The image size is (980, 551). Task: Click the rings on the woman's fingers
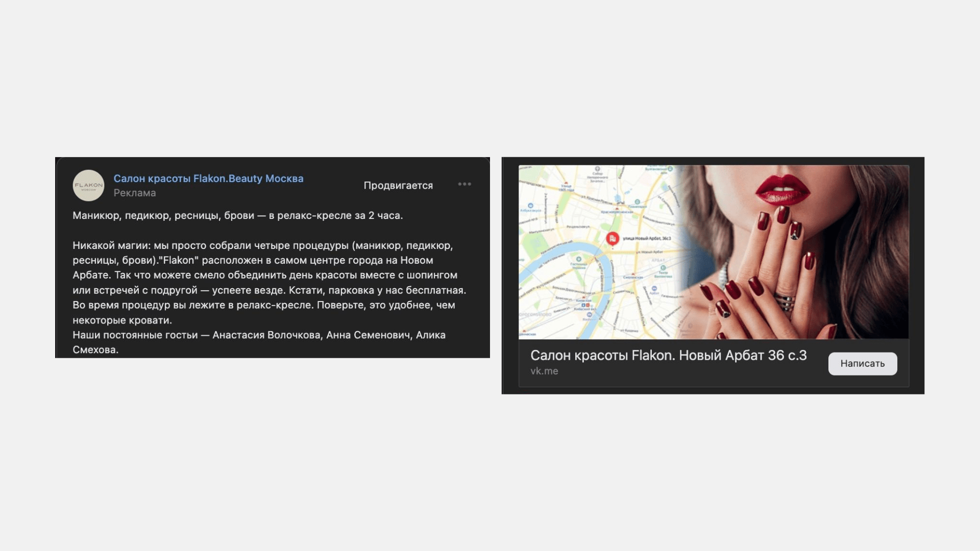coord(786,301)
